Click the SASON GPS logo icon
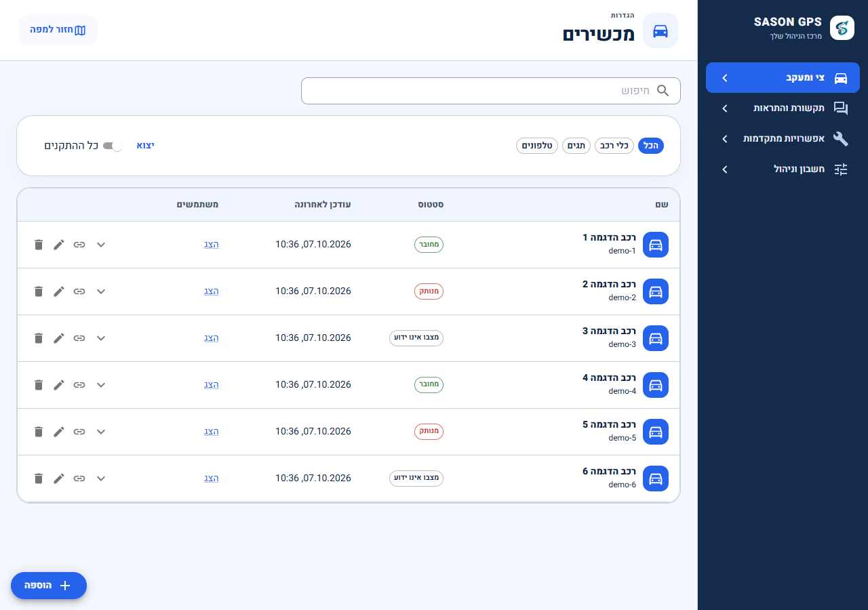The width and height of the screenshot is (868, 610). point(842,28)
